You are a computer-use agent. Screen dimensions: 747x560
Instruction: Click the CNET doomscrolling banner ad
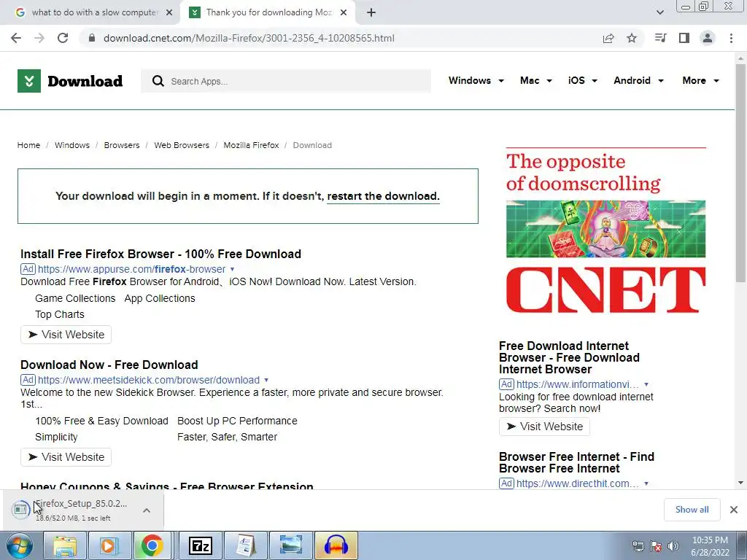tap(605, 230)
